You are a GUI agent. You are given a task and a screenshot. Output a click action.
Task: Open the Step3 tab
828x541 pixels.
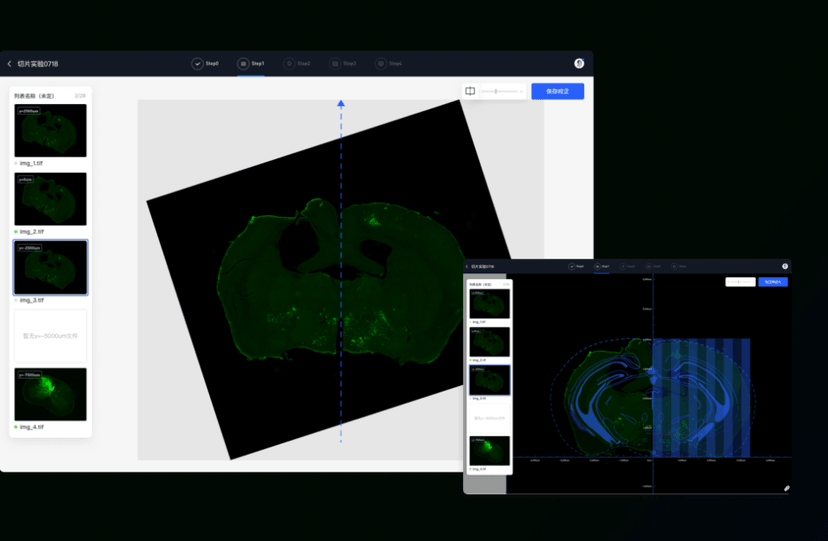coord(343,64)
